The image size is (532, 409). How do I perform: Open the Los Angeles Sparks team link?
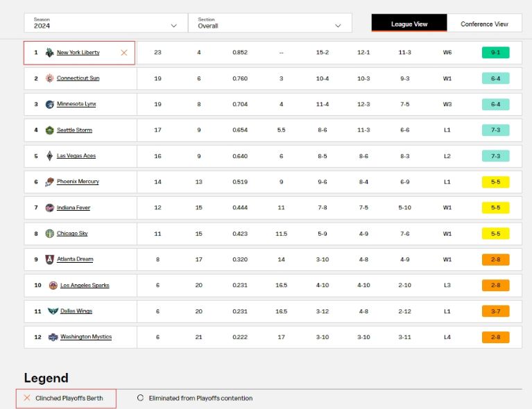[85, 285]
